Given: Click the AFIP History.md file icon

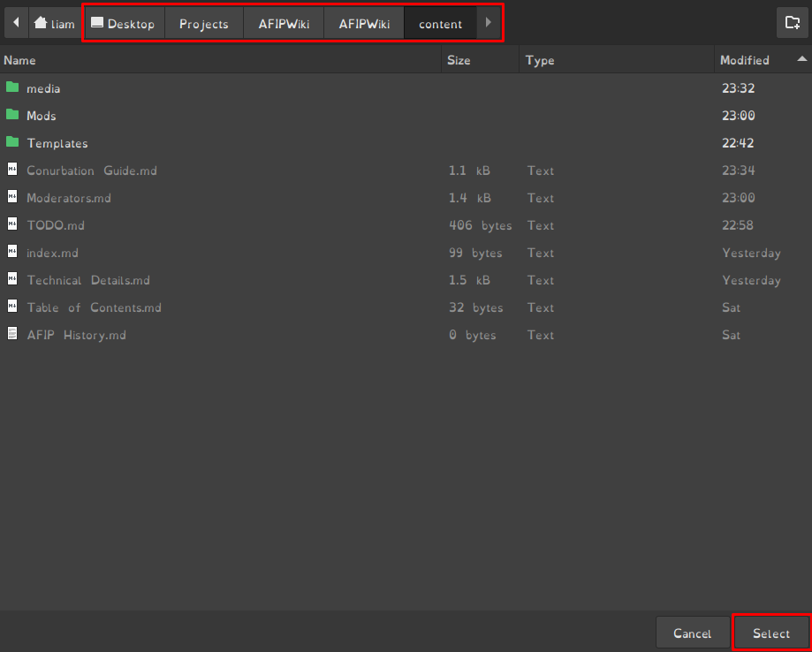Looking at the screenshot, I should pos(12,335).
